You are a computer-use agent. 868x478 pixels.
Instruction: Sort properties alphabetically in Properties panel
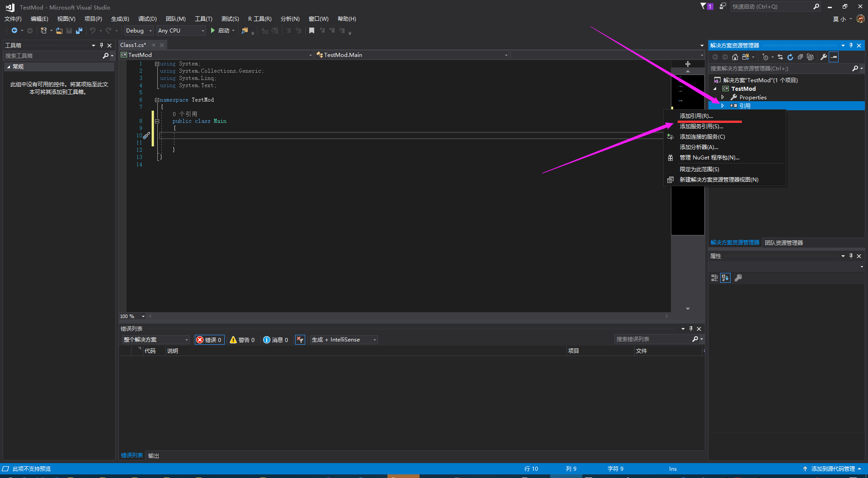(725, 277)
